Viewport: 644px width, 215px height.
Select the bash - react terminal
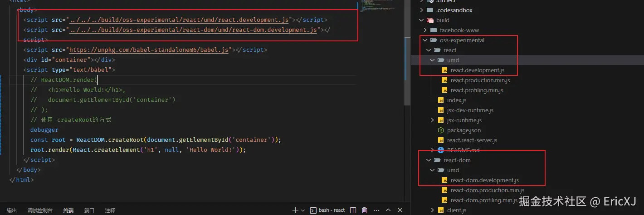[328, 210]
